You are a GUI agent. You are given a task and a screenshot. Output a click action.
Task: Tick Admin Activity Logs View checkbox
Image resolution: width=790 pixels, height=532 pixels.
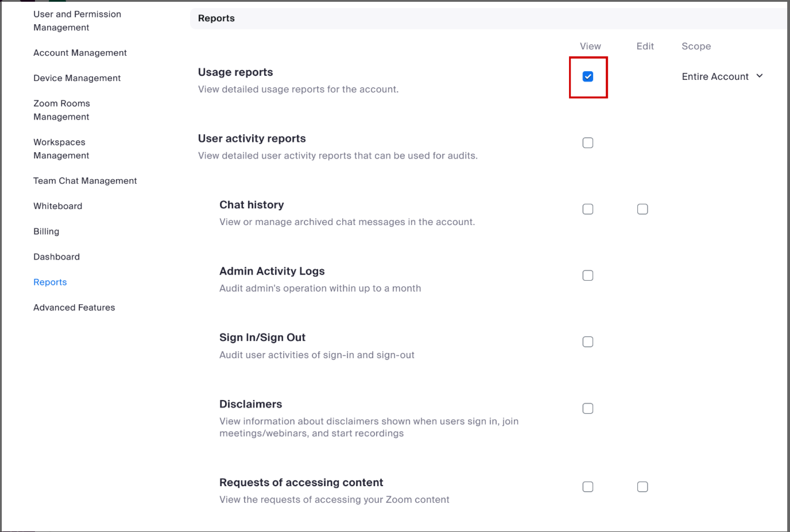[588, 275]
